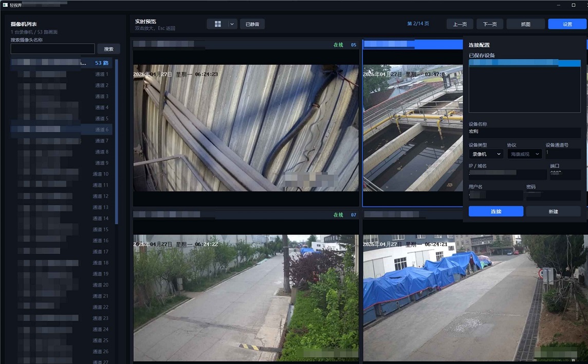This screenshot has height=364, width=588.
Task: Select 通道 14 in camera list
Action: [62, 219]
